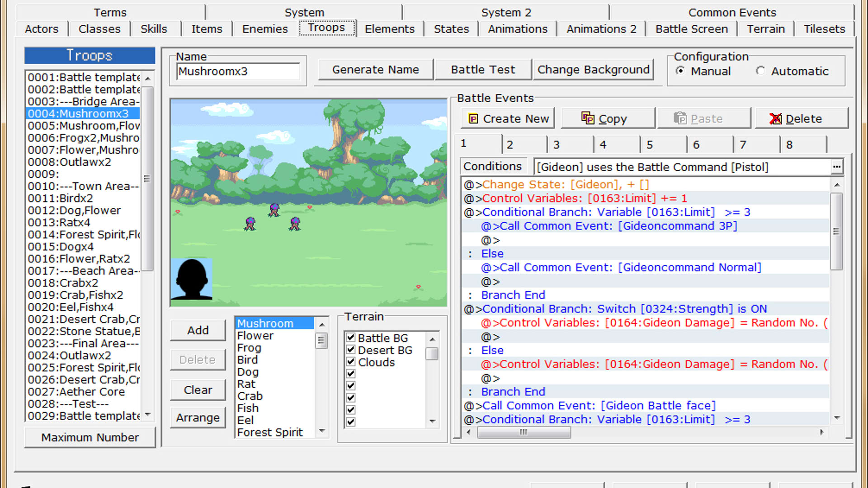The height and width of the screenshot is (488, 868).
Task: Select the Manual configuration radio button
Action: coord(680,71)
